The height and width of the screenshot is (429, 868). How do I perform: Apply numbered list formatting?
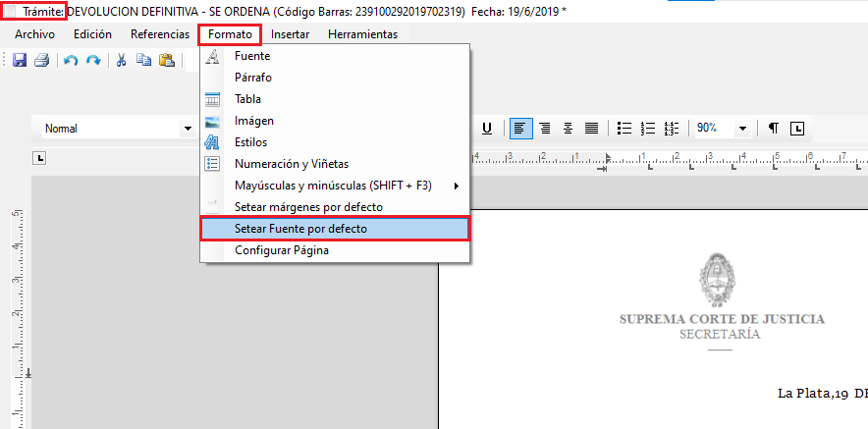coord(648,129)
